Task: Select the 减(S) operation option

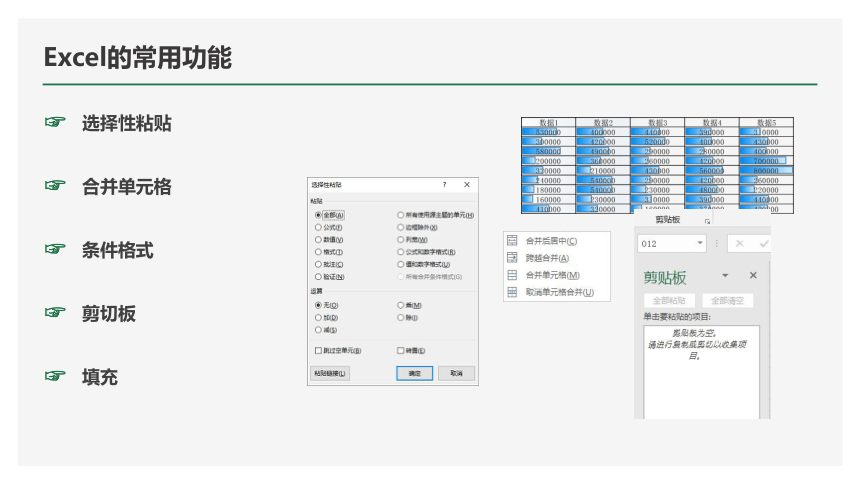Action: tap(318, 330)
